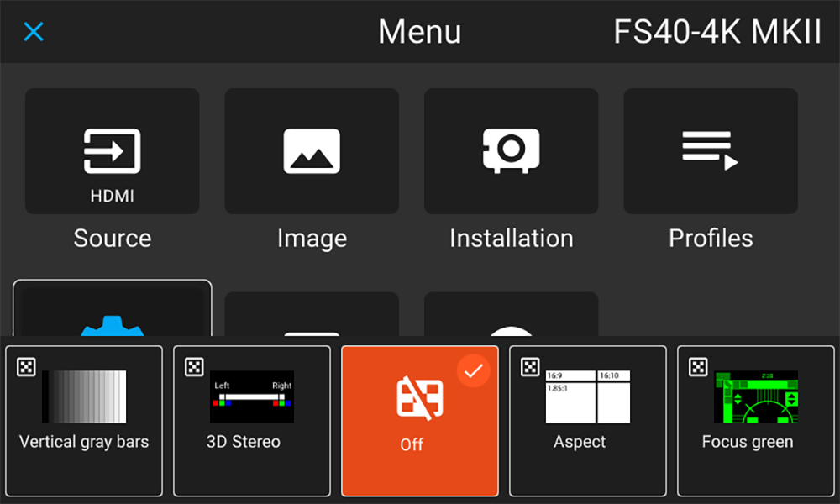Click the Installation label text
Screen dimensions: 840x504
tap(511, 239)
